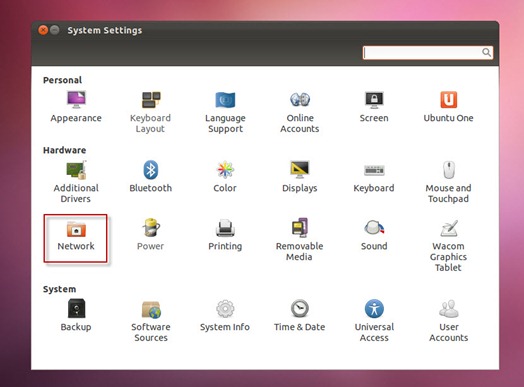Open the Displays settings icon
Viewport: 524px width, 387px height.
tap(300, 170)
